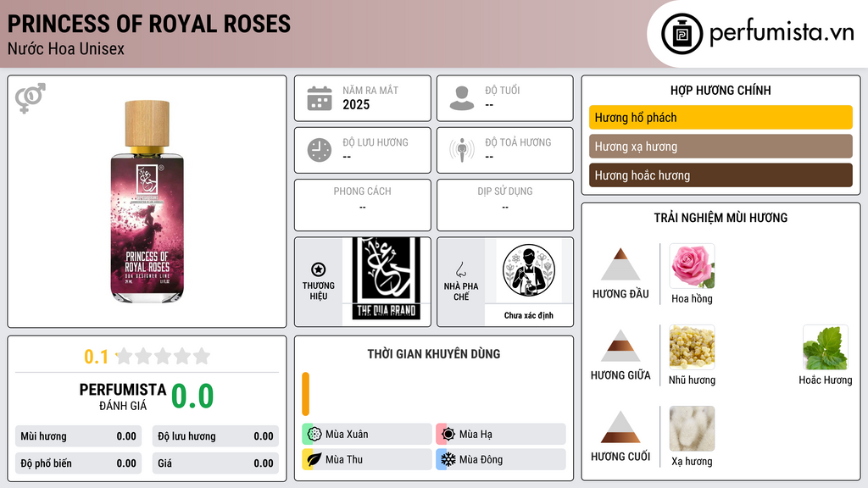Select the Hoa hồng rose note image
The image size is (868, 488).
click(692, 266)
